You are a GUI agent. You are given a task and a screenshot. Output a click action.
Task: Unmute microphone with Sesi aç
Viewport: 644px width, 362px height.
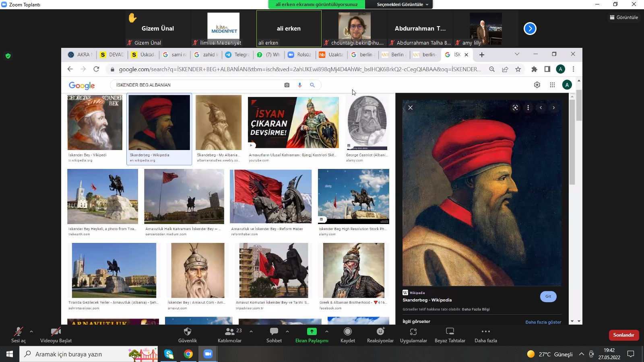click(18, 335)
